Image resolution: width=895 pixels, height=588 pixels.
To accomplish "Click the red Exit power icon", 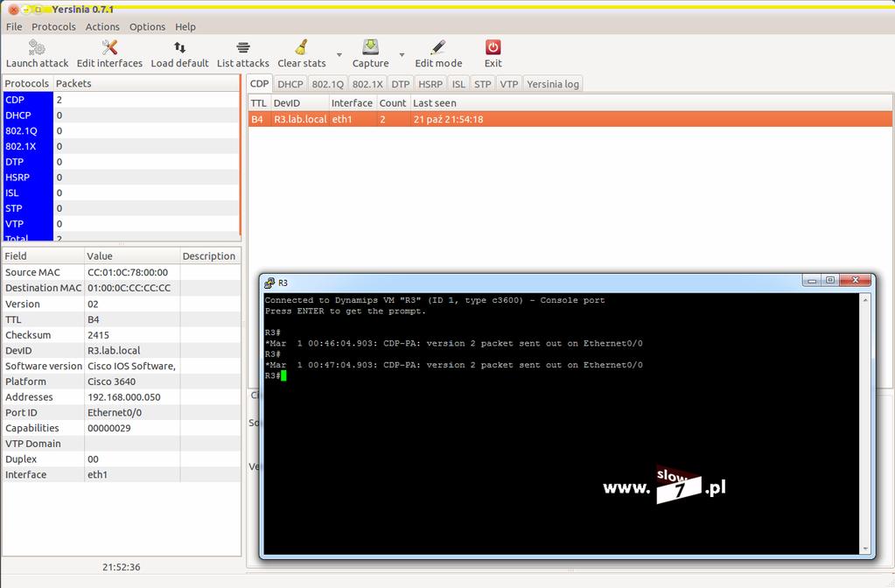I will 493,47.
